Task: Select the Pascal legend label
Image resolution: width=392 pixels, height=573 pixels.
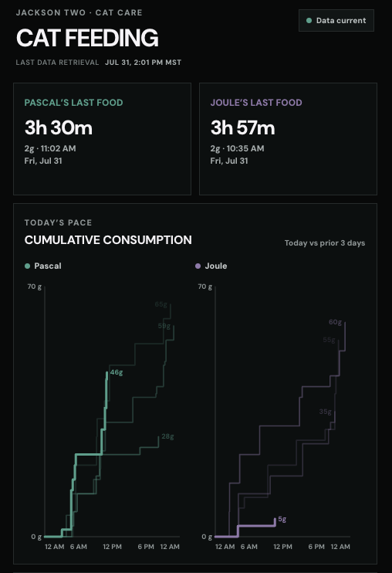Action: pyautogui.click(x=47, y=266)
